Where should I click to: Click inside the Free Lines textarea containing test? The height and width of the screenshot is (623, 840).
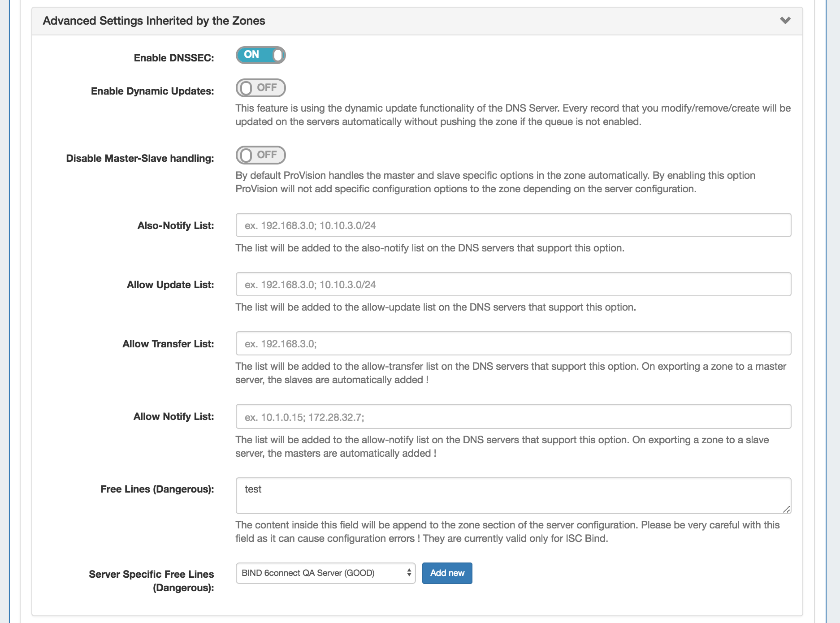coord(513,495)
